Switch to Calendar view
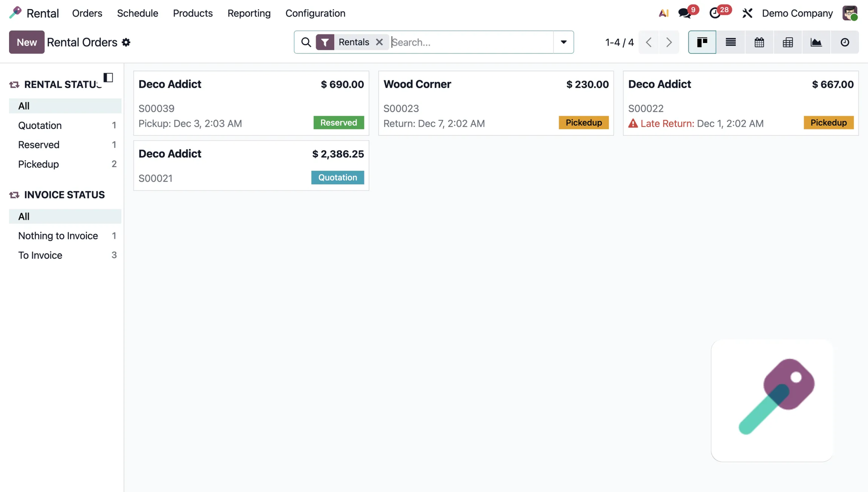The height and width of the screenshot is (492, 868). pyautogui.click(x=759, y=42)
